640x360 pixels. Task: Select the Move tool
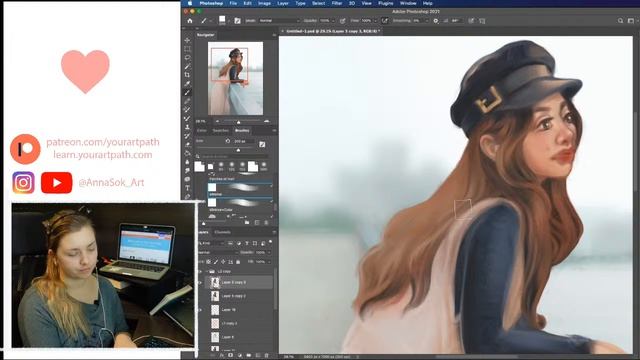tap(187, 40)
